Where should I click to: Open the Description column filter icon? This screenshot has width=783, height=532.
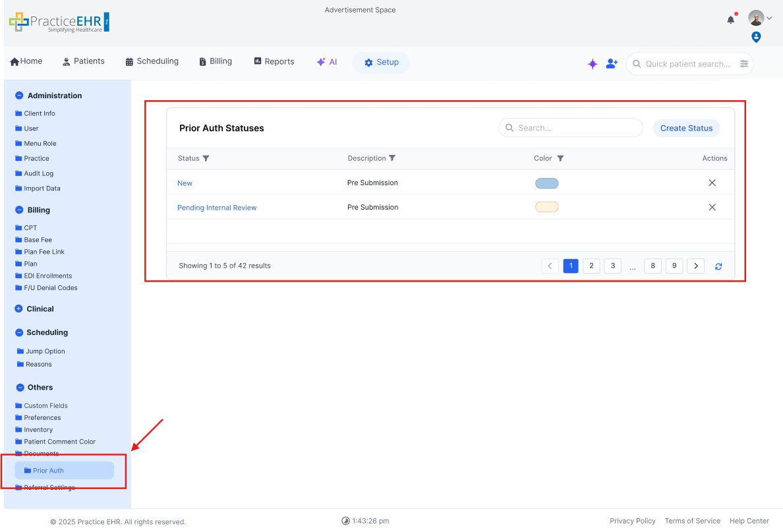tap(392, 158)
